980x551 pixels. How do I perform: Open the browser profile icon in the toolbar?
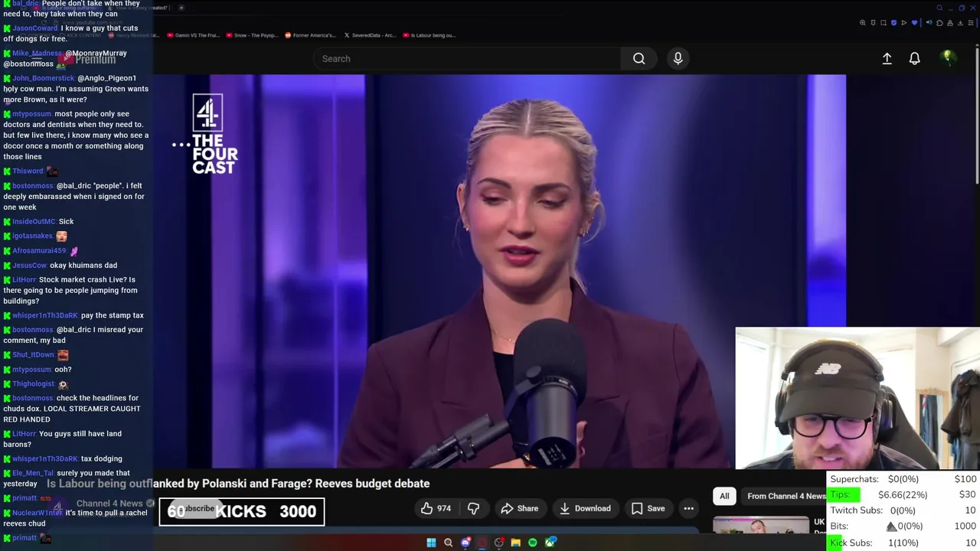pos(950,23)
